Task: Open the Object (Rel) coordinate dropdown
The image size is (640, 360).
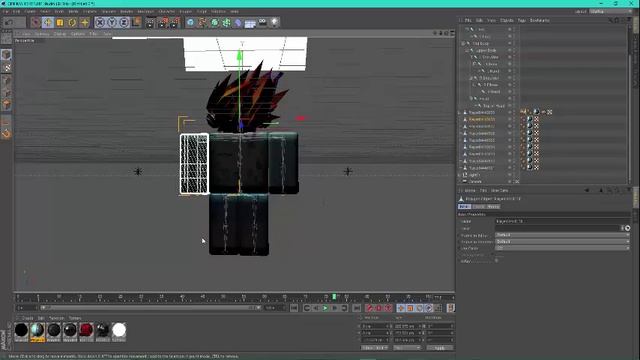Action: 374,348
